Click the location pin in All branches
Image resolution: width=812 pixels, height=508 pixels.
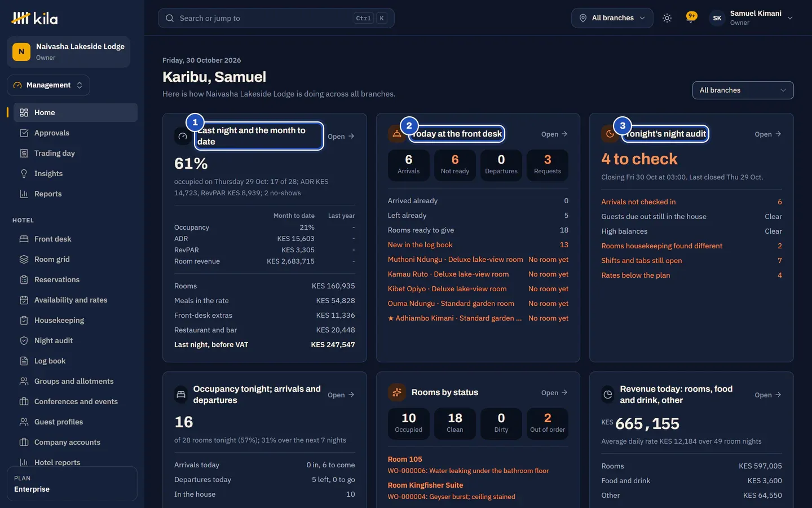583,18
